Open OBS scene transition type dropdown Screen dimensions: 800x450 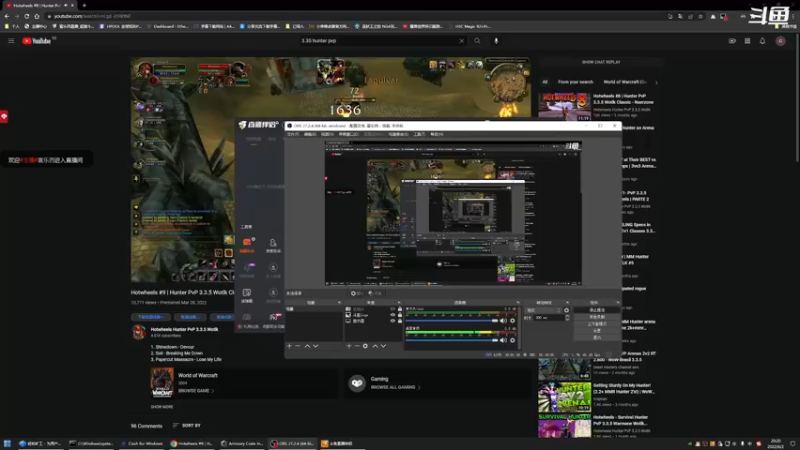point(543,310)
